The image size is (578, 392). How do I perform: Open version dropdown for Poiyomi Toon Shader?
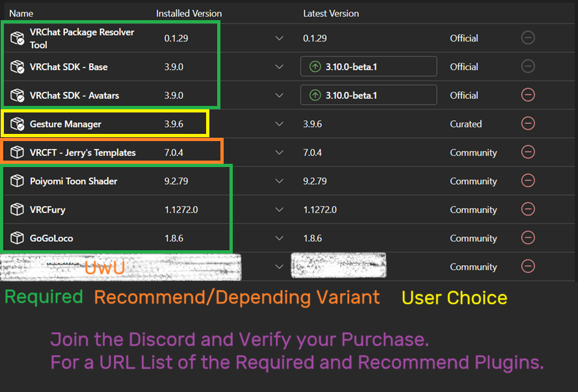[x=280, y=181]
